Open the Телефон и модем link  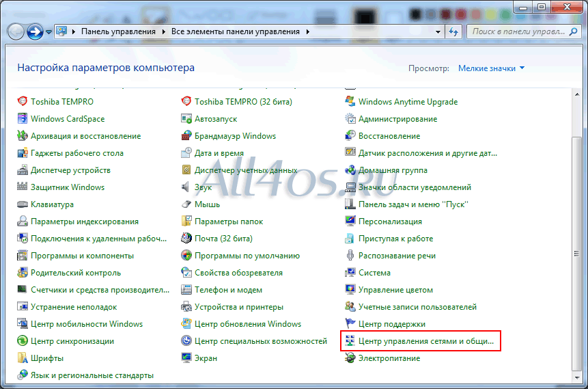pyautogui.click(x=228, y=290)
